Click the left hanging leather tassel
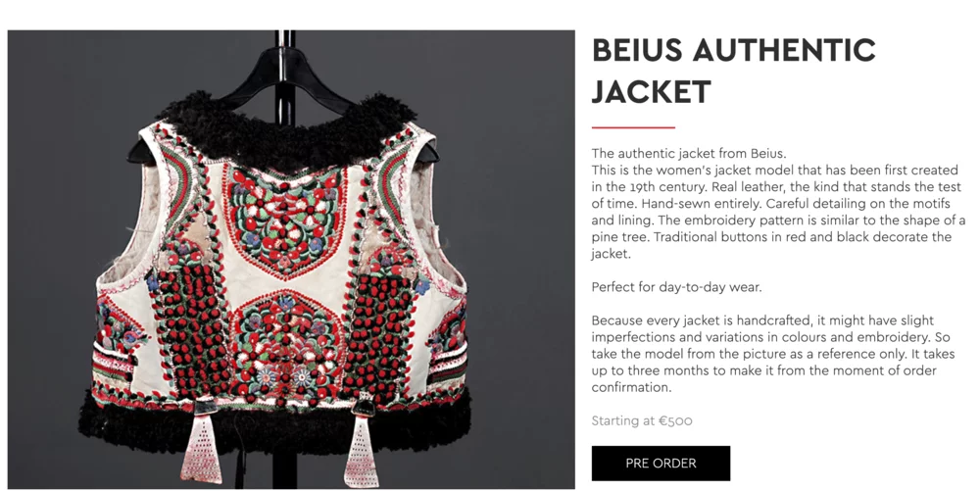This screenshot has width=980, height=491. point(202,445)
